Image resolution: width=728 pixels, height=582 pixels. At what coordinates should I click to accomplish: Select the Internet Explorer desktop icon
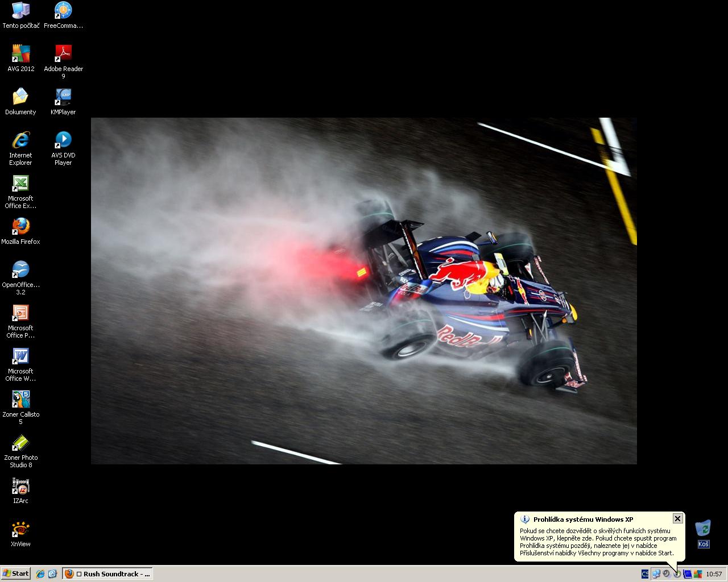pos(21,148)
